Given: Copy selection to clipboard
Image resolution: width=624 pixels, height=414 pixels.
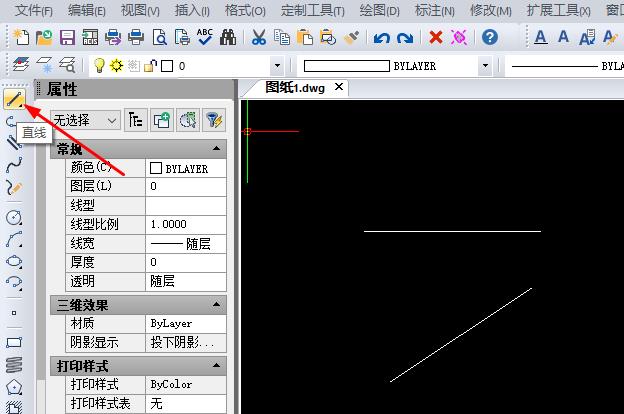Looking at the screenshot, I should (x=282, y=37).
